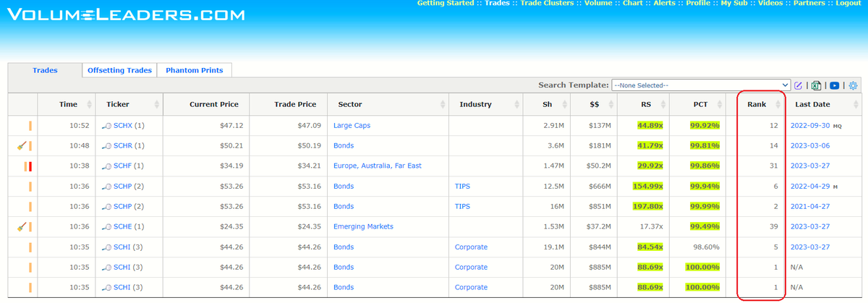The image size is (868, 303).
Task: Open the 2022-09-30 last date link
Action: 810,126
